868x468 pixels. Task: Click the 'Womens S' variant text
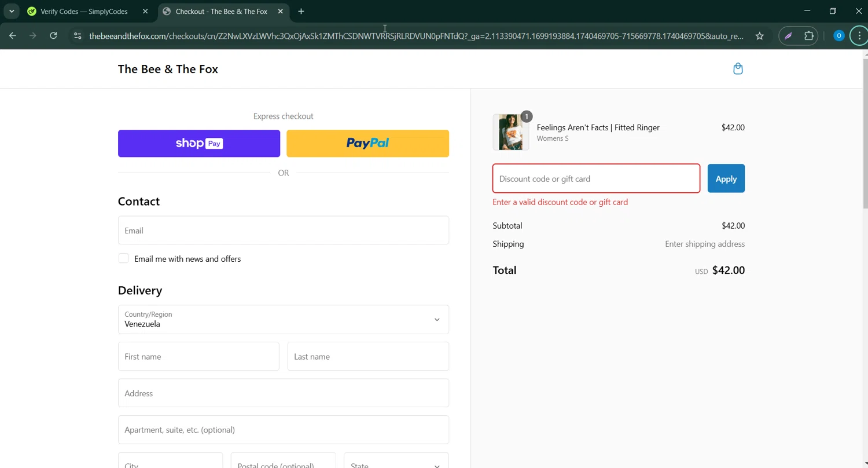tap(552, 138)
